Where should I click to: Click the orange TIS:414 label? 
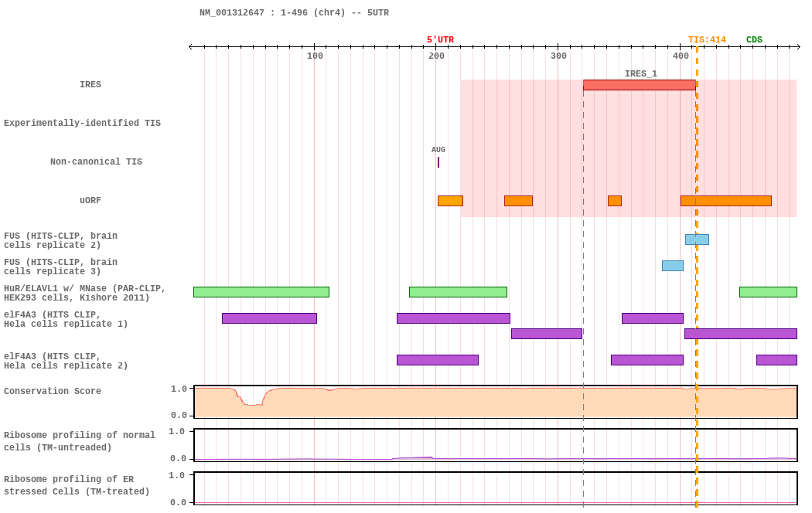[707, 40]
